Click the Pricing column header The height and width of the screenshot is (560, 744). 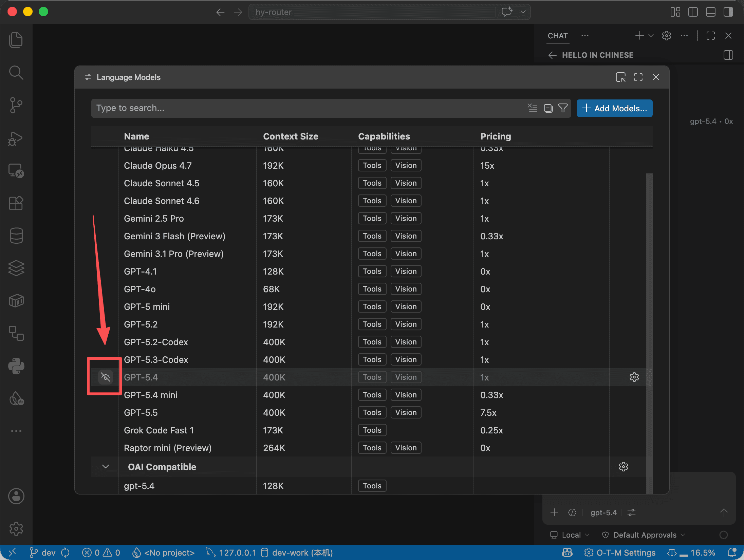[496, 136]
